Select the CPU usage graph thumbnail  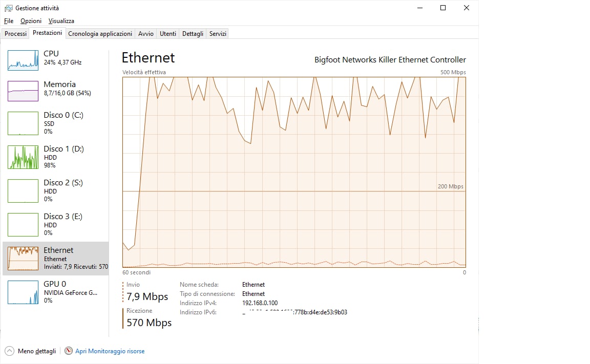[x=23, y=60]
